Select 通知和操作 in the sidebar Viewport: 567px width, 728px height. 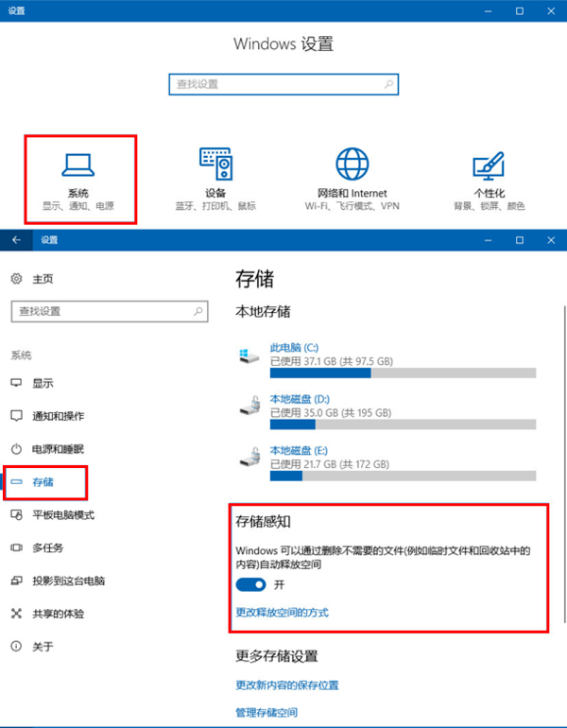click(x=58, y=416)
